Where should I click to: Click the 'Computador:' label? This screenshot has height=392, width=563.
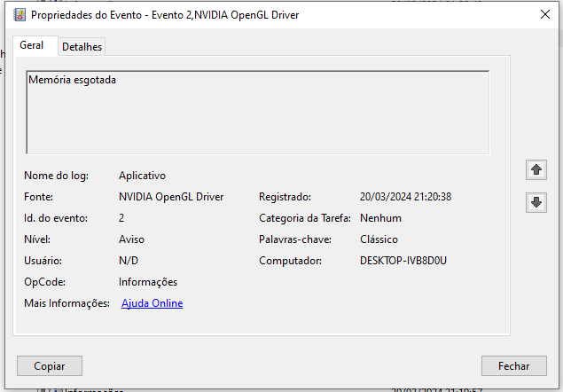290,261
